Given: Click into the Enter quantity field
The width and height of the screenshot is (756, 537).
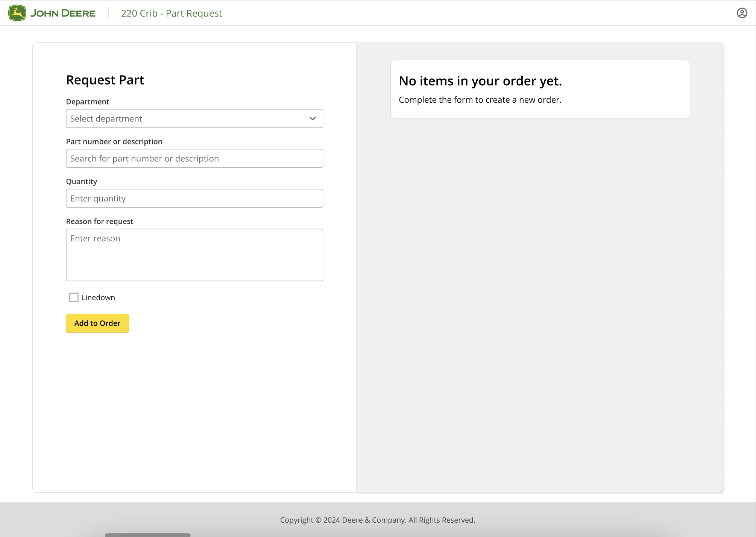Looking at the screenshot, I should (194, 198).
